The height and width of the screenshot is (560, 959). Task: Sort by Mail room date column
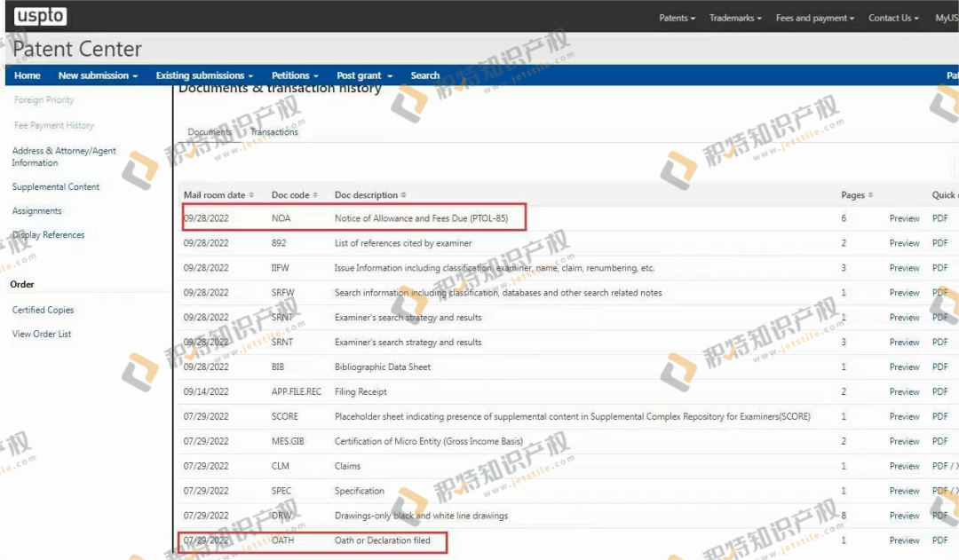point(218,195)
